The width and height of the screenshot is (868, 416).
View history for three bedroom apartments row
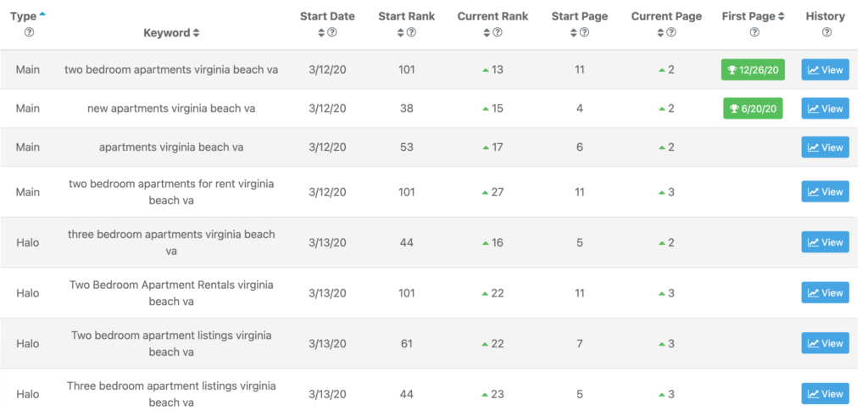[x=825, y=242]
